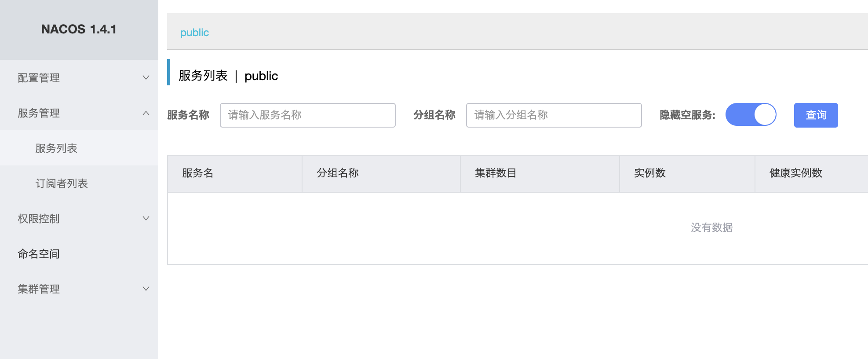Open the 配置管理 menu item
Screen dimensions: 868x359
39,78
